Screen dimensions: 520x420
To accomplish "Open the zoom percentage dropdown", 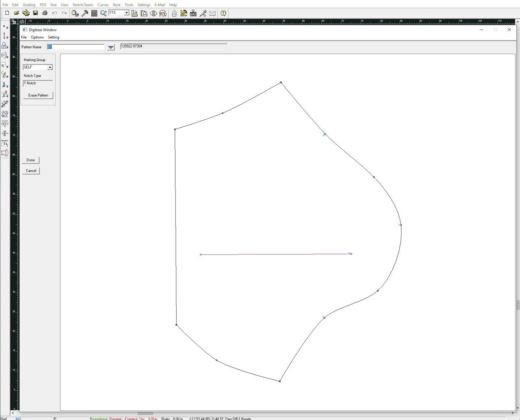I will [x=127, y=13].
